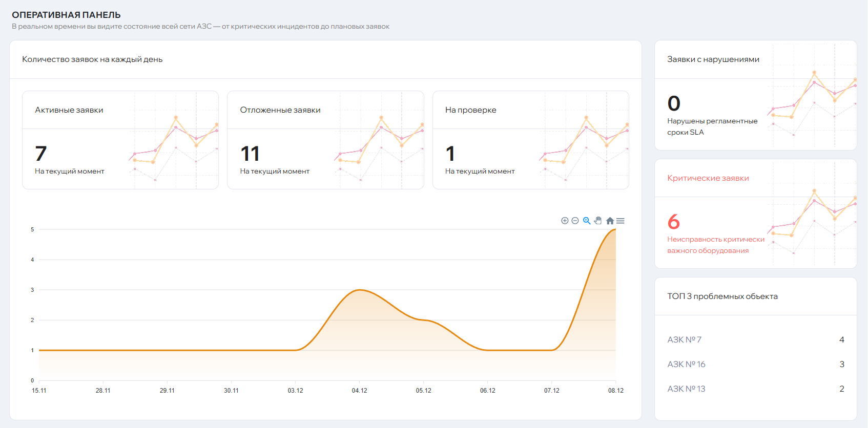Click the chart peak at 08.12
This screenshot has height=428, width=868.
point(615,230)
